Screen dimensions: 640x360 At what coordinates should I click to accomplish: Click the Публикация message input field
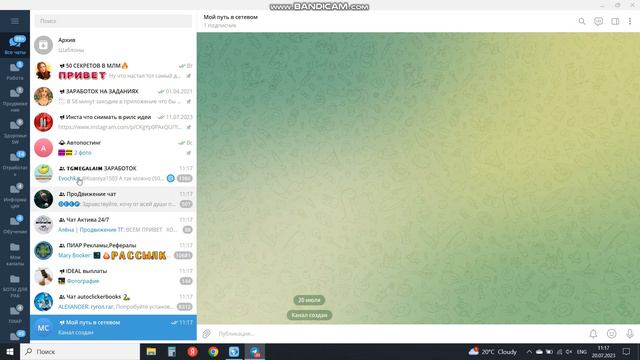400,333
